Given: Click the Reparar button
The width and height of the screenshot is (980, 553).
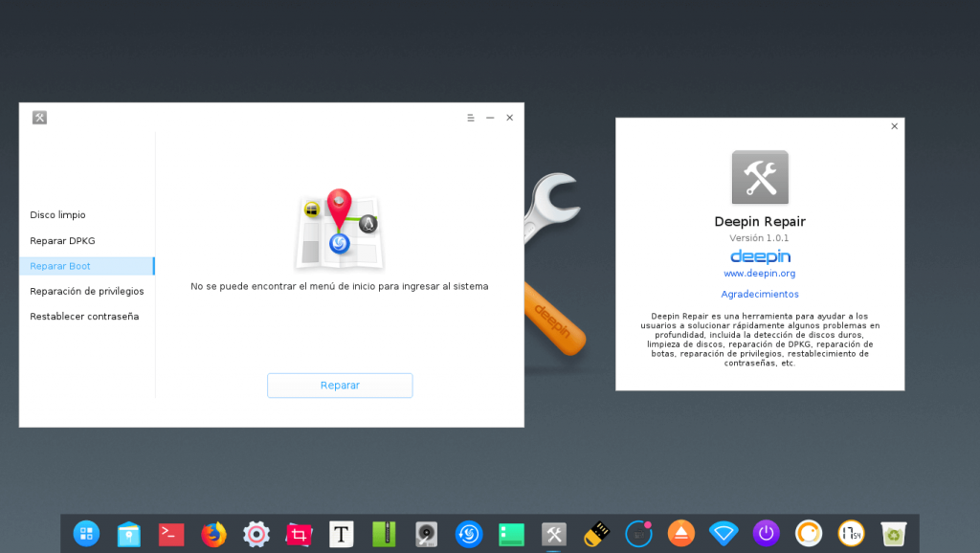Looking at the screenshot, I should [340, 386].
